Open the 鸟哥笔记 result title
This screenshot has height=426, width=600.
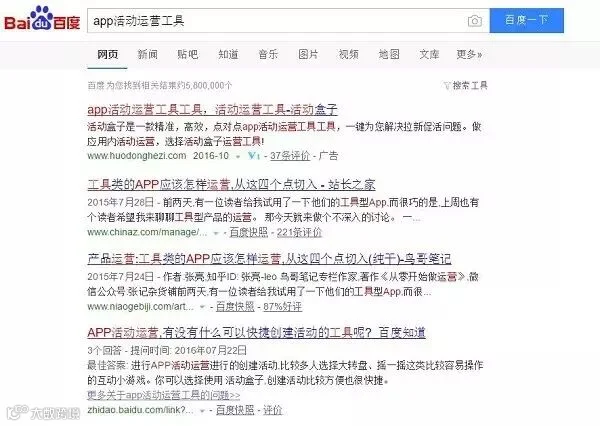(269, 259)
